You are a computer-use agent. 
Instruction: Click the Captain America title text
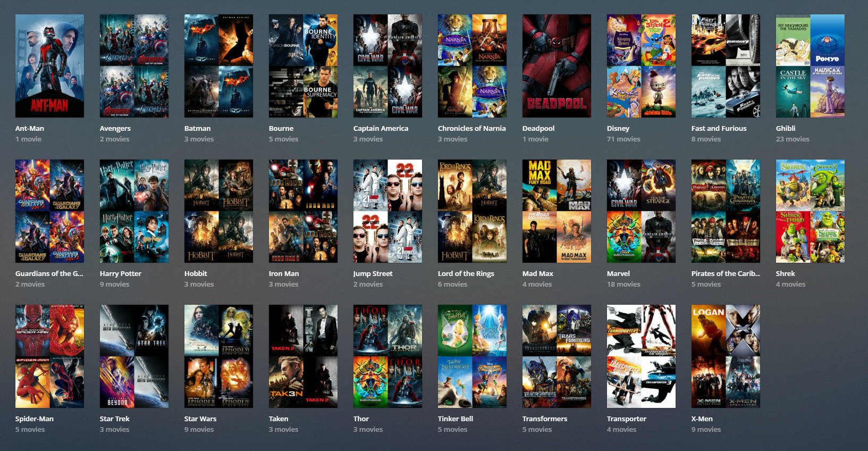click(x=381, y=128)
